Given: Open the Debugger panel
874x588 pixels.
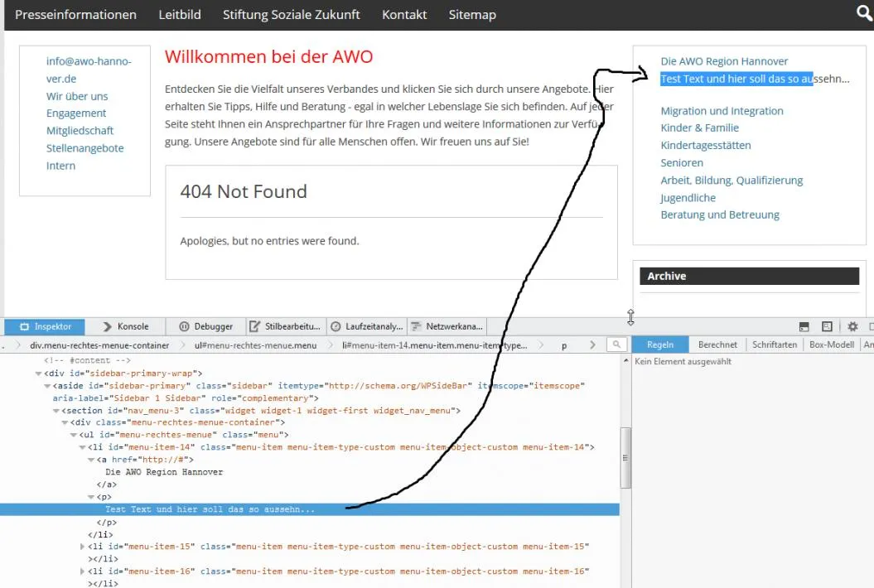Looking at the screenshot, I should 205,326.
